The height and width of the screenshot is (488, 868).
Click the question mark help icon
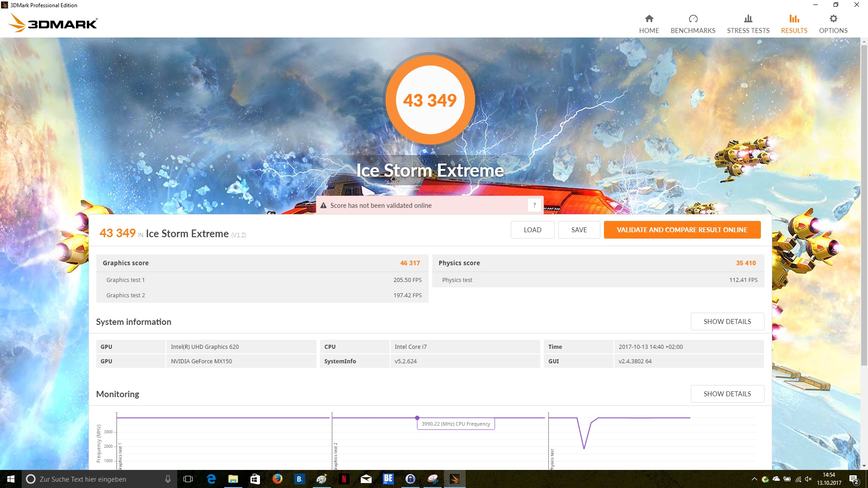pyautogui.click(x=534, y=205)
